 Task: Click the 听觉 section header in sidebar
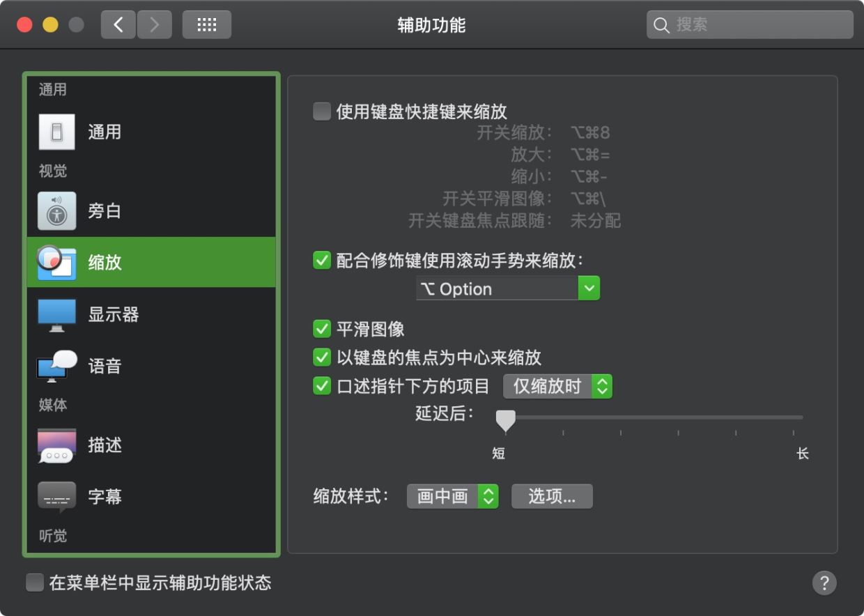pos(53,536)
